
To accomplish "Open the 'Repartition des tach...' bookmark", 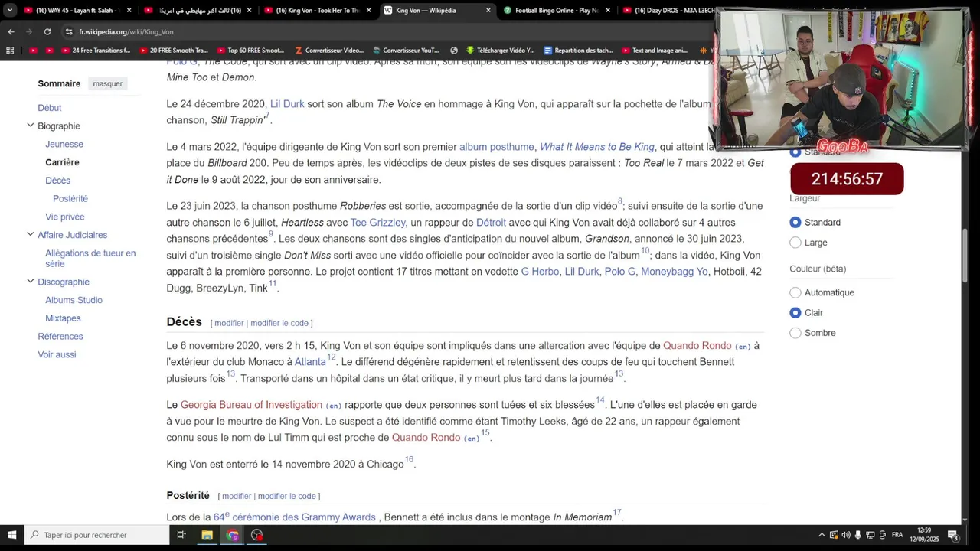I will [578, 51].
